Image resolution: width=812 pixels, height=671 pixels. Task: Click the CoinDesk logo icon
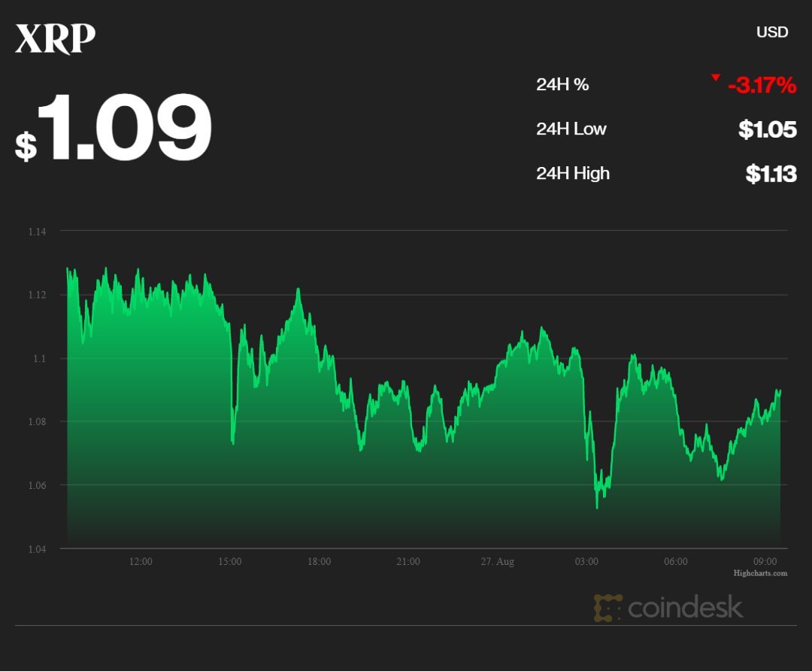[x=607, y=608]
